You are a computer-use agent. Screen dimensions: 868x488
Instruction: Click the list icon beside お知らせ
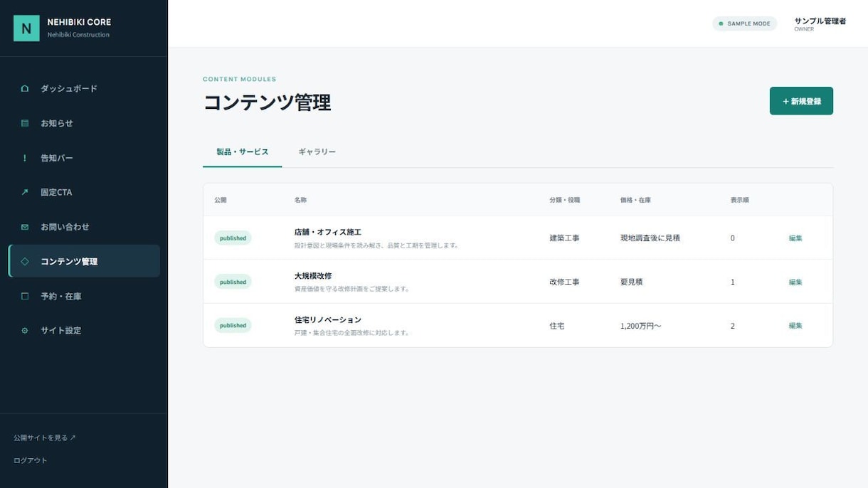tap(25, 123)
